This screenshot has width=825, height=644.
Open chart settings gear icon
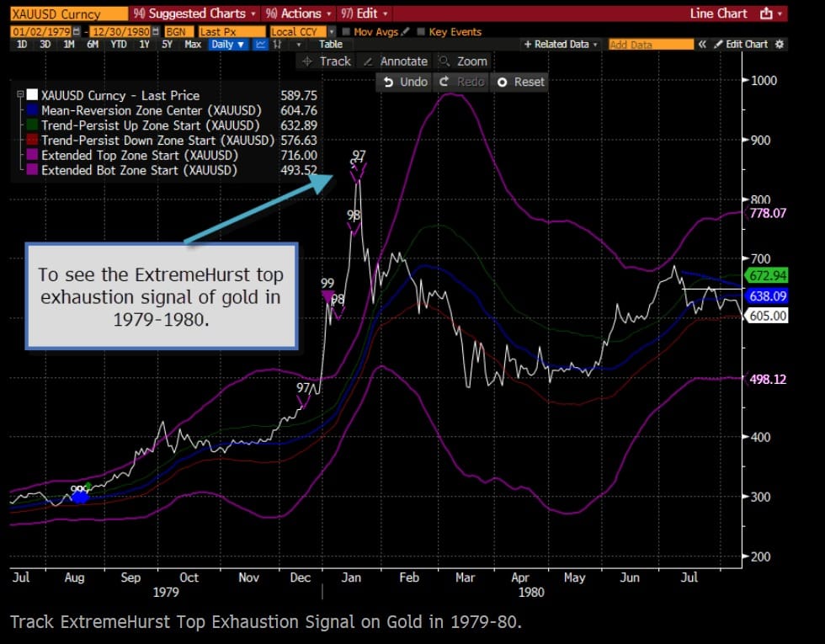tap(779, 44)
